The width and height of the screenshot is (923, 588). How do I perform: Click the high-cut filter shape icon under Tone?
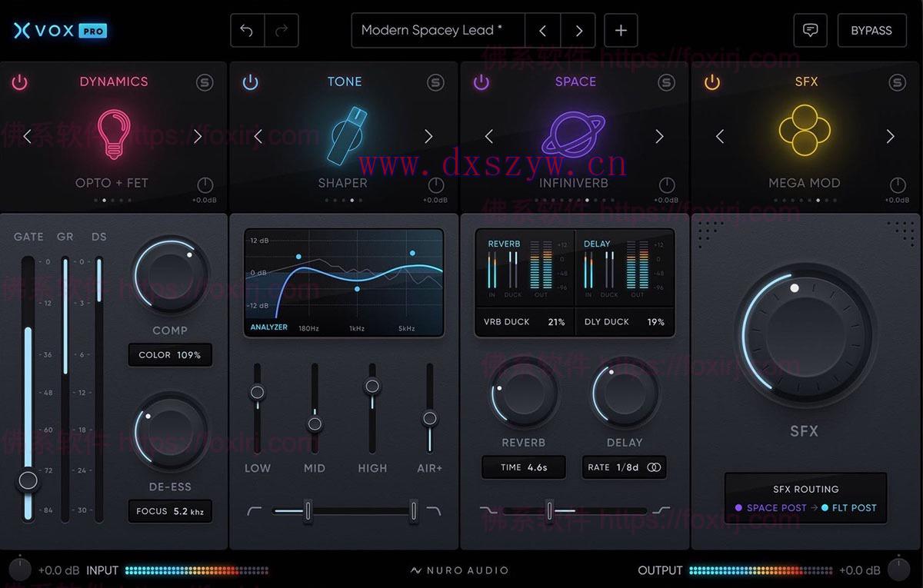pos(433,510)
